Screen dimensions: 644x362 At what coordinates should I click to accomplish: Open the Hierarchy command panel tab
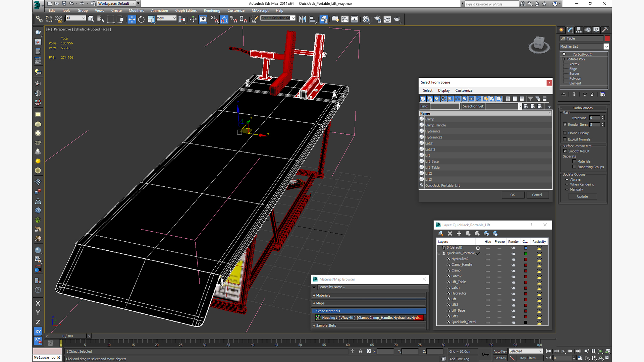pyautogui.click(x=579, y=30)
